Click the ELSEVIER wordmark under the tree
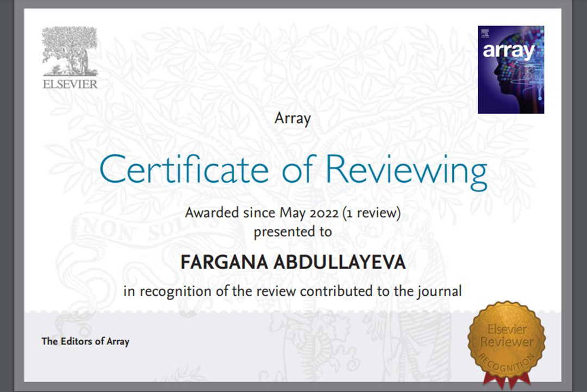 click(70, 84)
